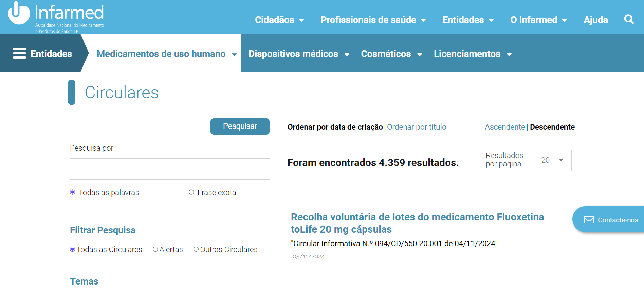The height and width of the screenshot is (294, 644).
Task: Select 'Todas as Circulares' radio button
Action: 73,249
